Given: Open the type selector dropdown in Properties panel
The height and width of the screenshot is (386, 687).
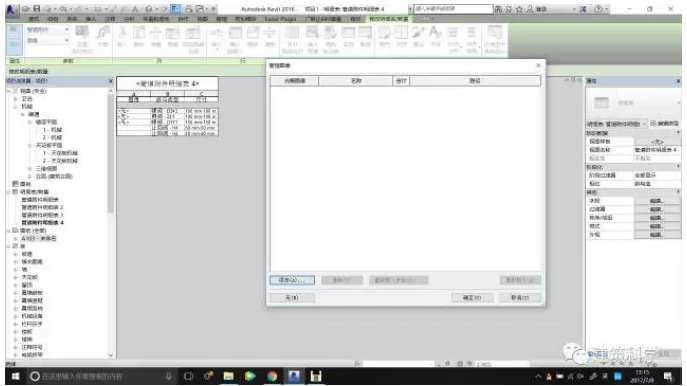Looking at the screenshot, I should 678,103.
